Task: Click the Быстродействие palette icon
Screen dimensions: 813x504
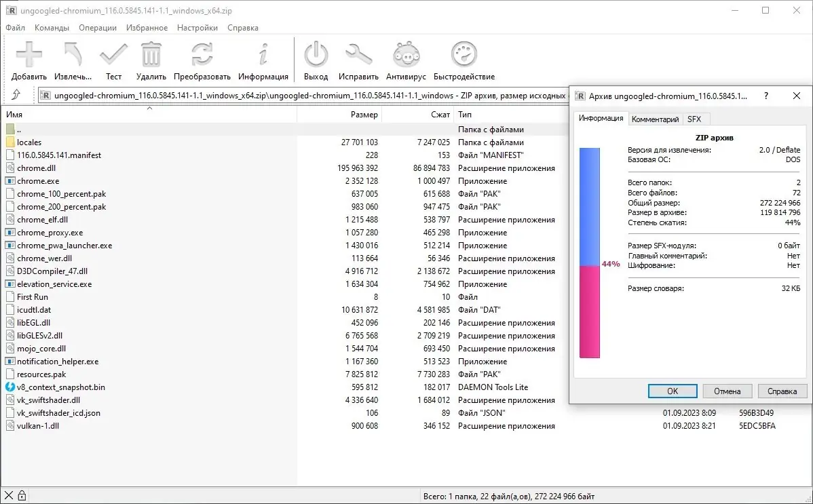Action: coord(464,54)
